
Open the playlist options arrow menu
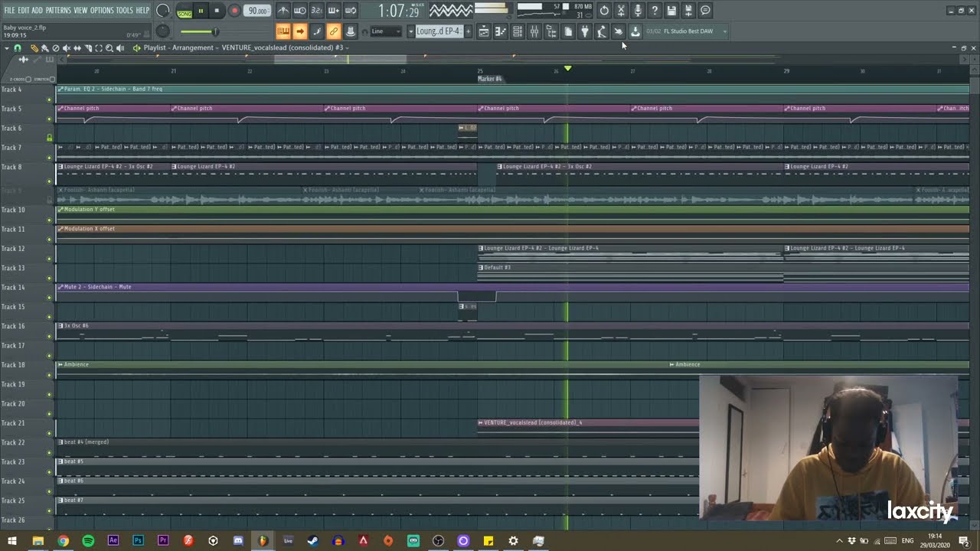7,47
